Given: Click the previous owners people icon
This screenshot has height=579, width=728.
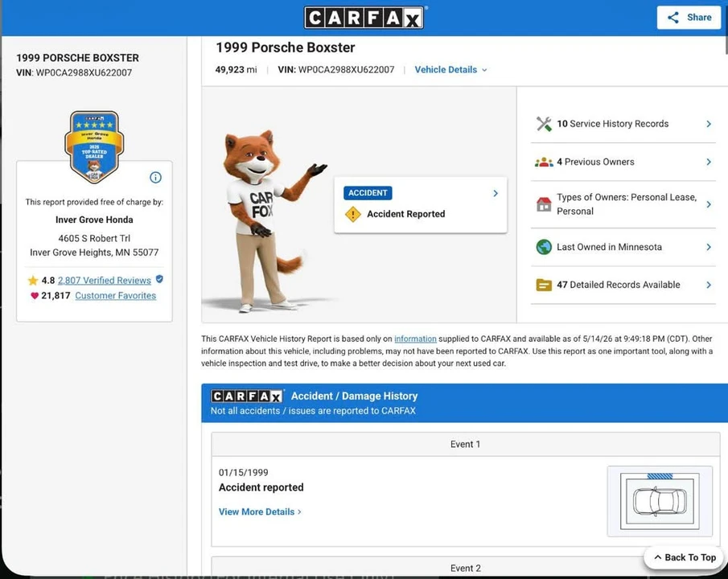Looking at the screenshot, I should [544, 162].
